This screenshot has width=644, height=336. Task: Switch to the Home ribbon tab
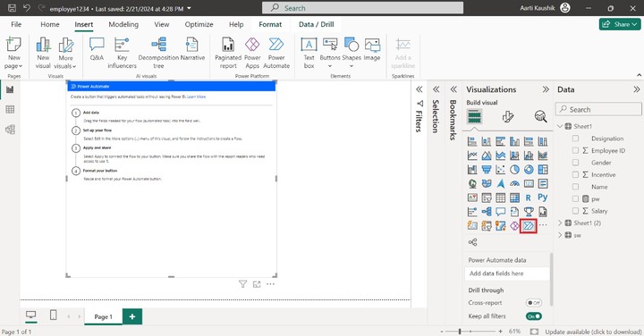(50, 24)
